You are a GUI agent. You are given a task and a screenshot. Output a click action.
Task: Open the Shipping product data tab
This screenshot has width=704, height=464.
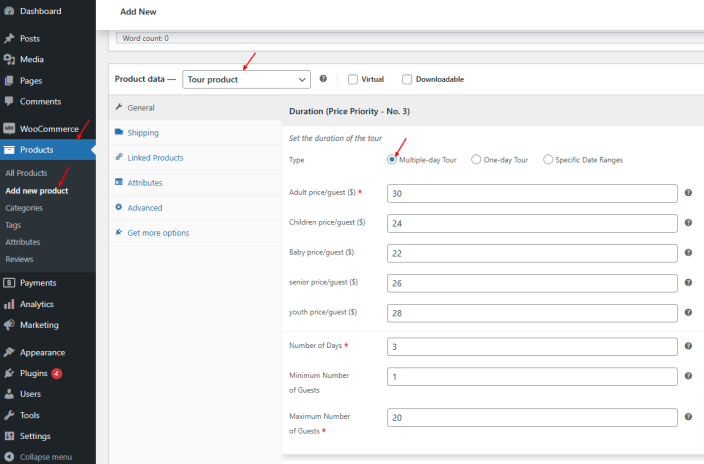click(x=142, y=132)
